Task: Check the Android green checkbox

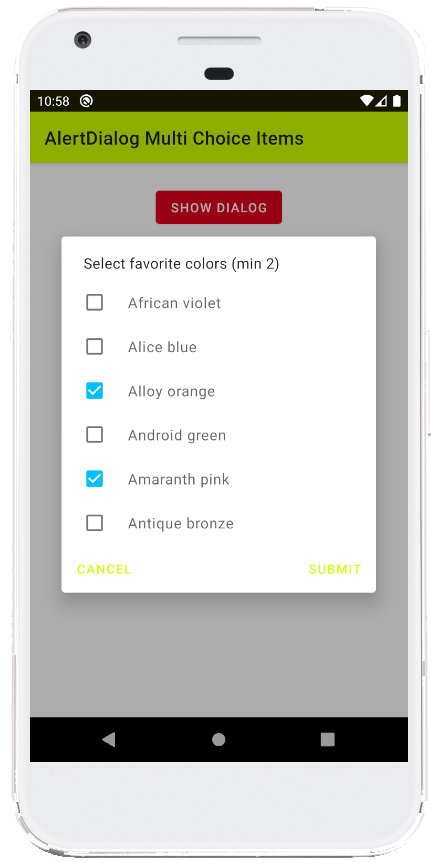Action: point(95,435)
